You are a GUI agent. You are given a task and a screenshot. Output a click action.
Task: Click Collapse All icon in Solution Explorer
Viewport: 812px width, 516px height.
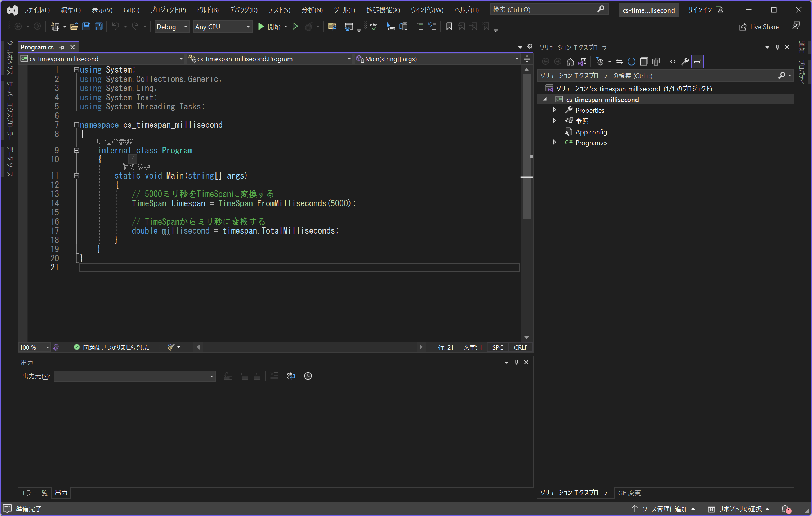click(x=644, y=62)
